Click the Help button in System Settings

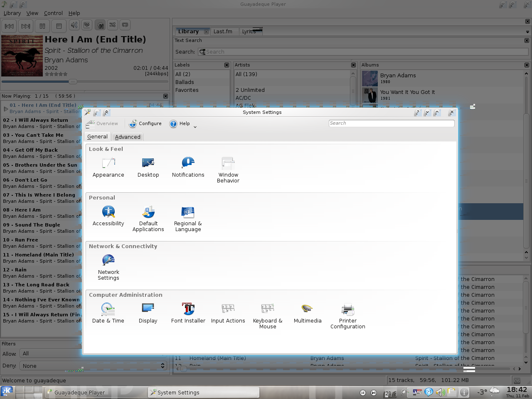click(x=180, y=123)
